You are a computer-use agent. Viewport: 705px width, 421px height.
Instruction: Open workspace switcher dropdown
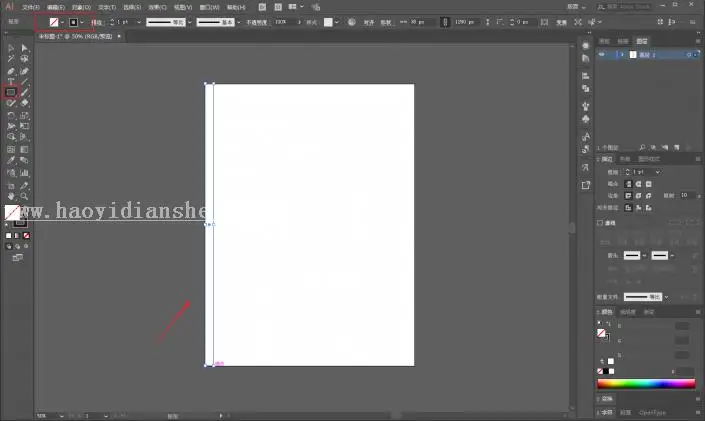tap(576, 7)
